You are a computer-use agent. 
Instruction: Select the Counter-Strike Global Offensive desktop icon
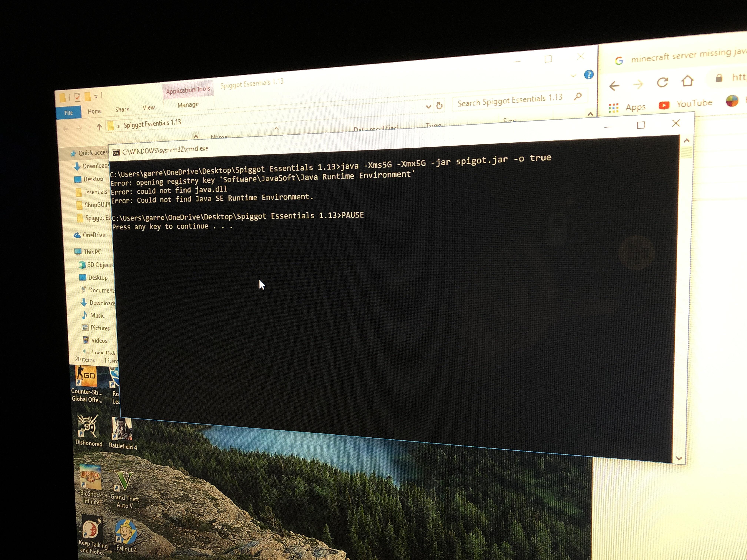click(87, 384)
